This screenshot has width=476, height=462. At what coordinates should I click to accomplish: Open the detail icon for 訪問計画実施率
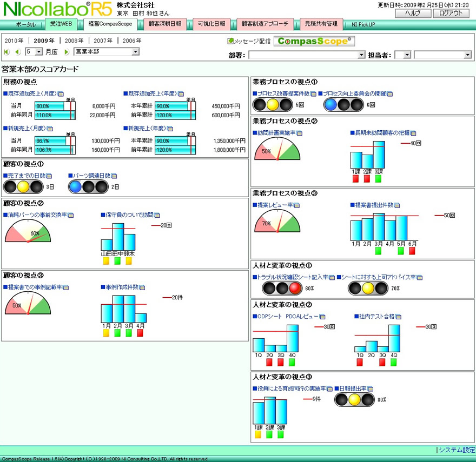point(299,133)
